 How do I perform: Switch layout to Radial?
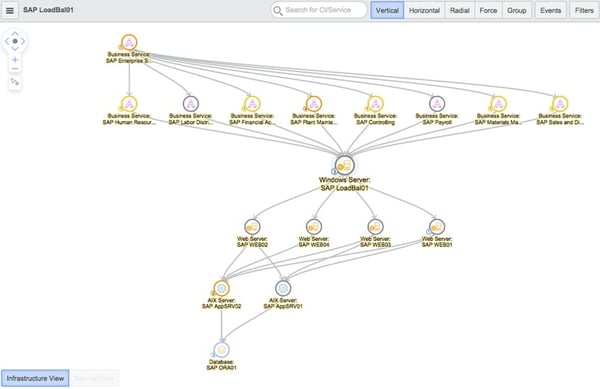(x=460, y=10)
